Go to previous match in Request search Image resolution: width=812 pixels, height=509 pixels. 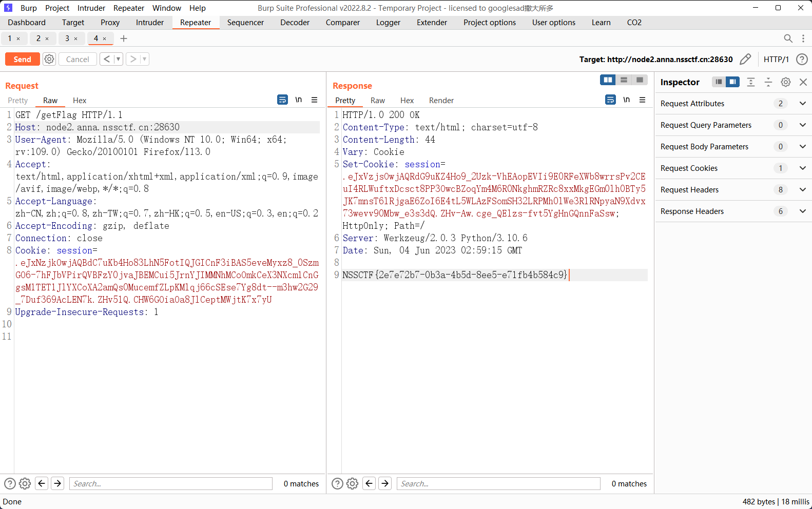pos(42,483)
